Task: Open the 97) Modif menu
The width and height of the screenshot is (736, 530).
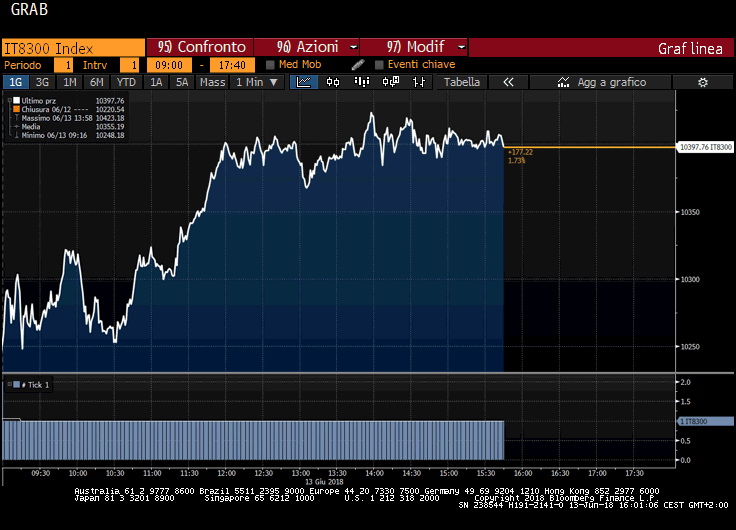Action: 414,47
